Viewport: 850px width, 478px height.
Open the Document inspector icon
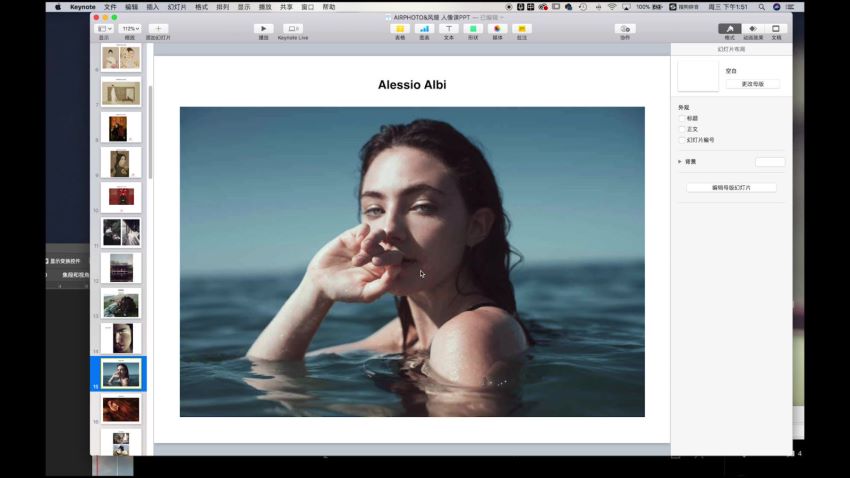click(x=776, y=29)
